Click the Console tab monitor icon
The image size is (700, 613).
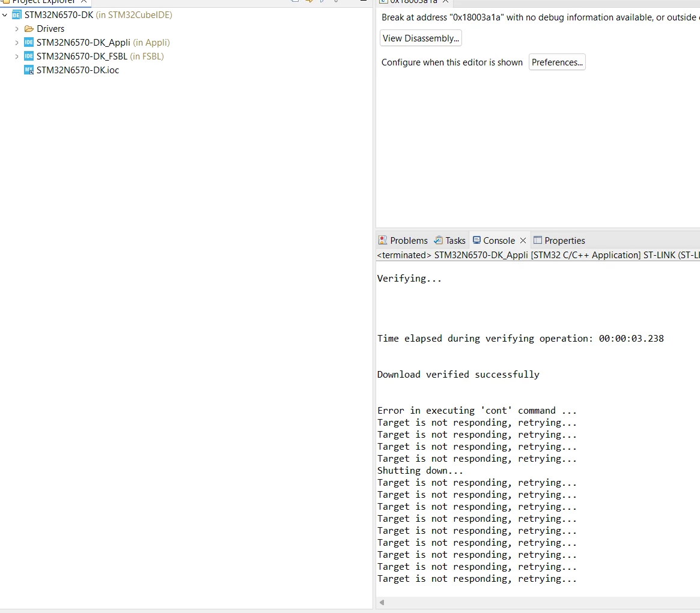click(x=477, y=241)
